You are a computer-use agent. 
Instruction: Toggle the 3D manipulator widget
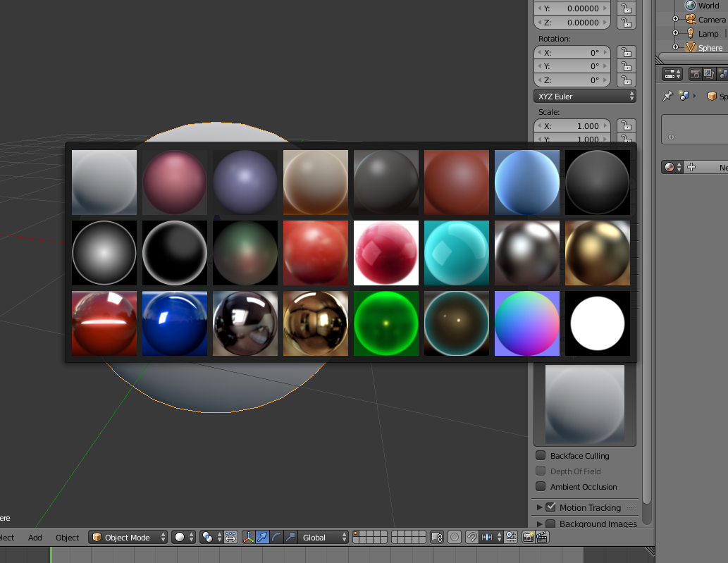click(x=248, y=537)
